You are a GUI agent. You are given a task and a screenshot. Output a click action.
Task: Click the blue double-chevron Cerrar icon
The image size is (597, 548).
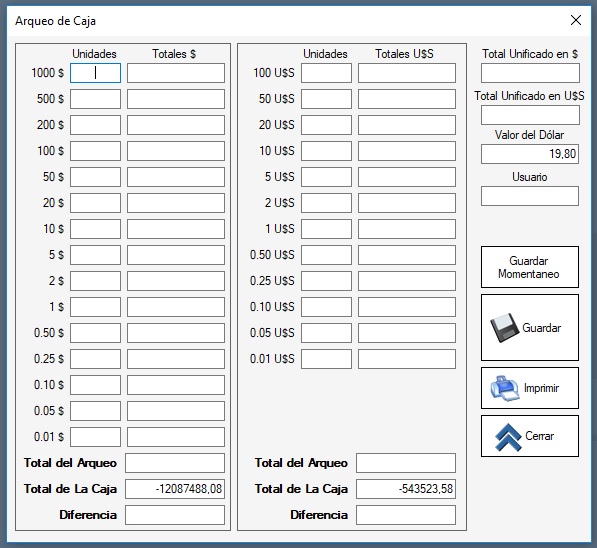[x=508, y=437]
